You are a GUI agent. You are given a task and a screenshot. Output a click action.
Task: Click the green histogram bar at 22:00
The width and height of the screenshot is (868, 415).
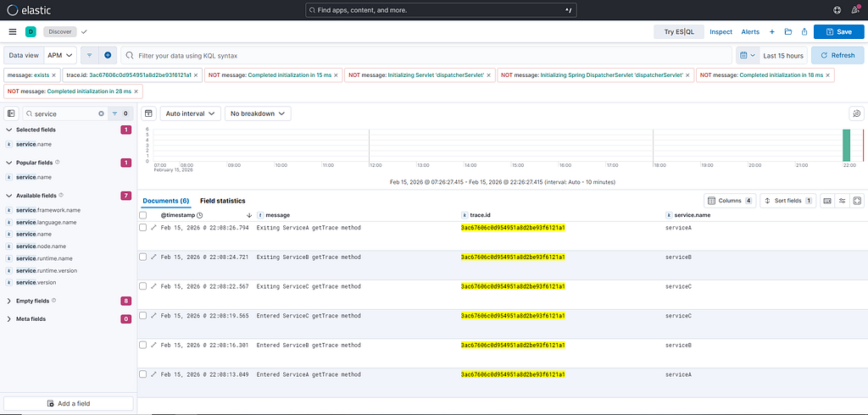click(846, 146)
